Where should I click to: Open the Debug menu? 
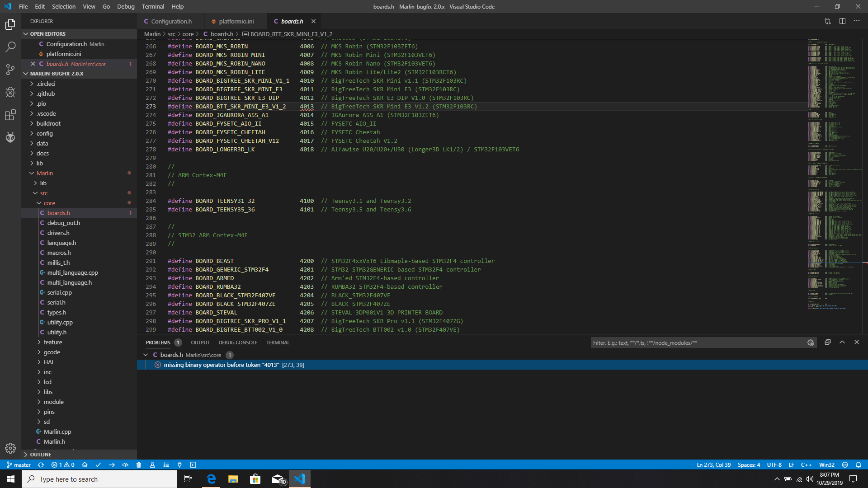coord(126,6)
